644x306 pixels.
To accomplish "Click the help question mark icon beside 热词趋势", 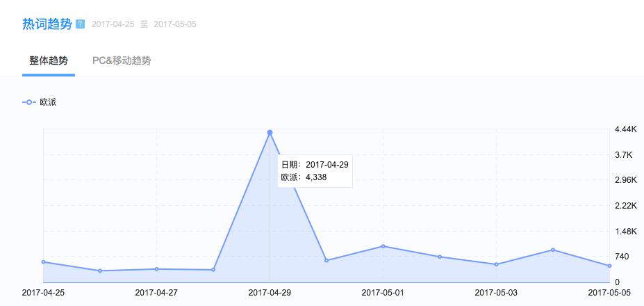I will coord(80,24).
